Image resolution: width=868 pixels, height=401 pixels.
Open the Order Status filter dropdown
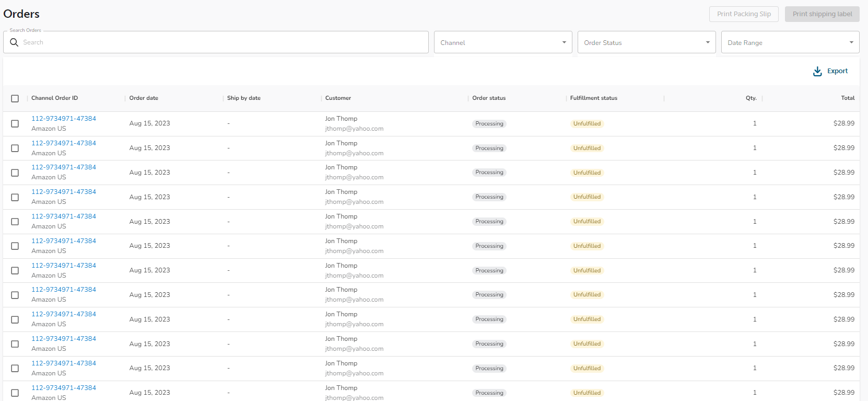click(647, 42)
